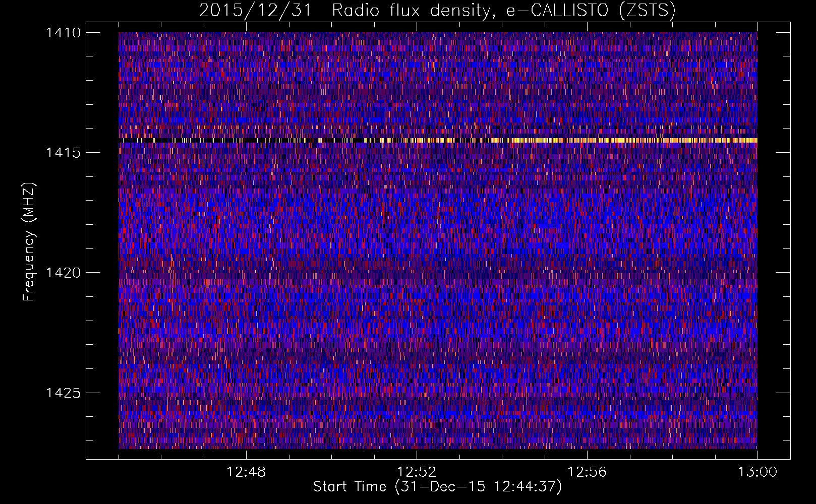Click the 12:52 time tick label
This screenshot has height=504, width=816.
417,472
